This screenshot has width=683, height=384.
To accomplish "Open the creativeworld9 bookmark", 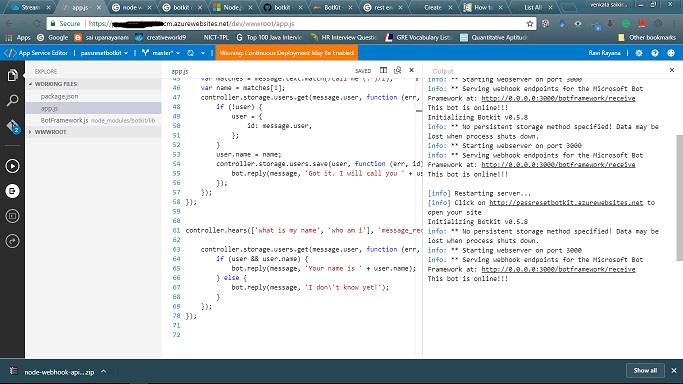I will click(x=160, y=37).
